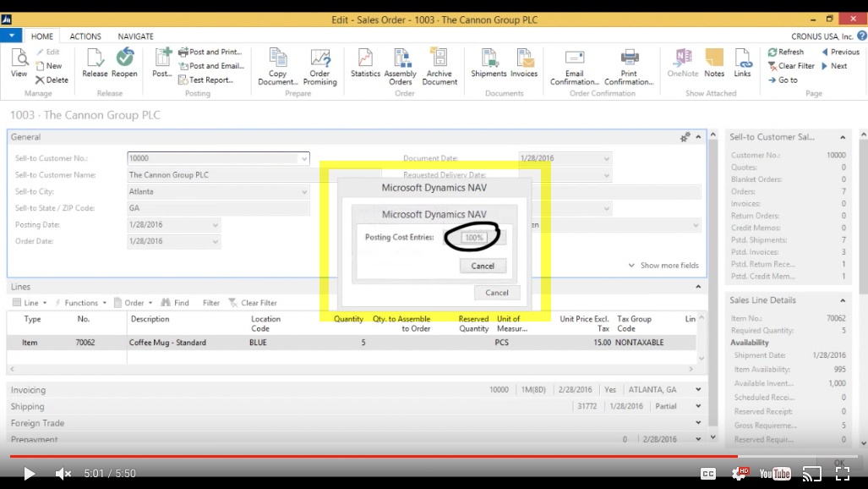The image size is (868, 489).
Task: Open the Document Date dropdown
Action: (x=606, y=158)
